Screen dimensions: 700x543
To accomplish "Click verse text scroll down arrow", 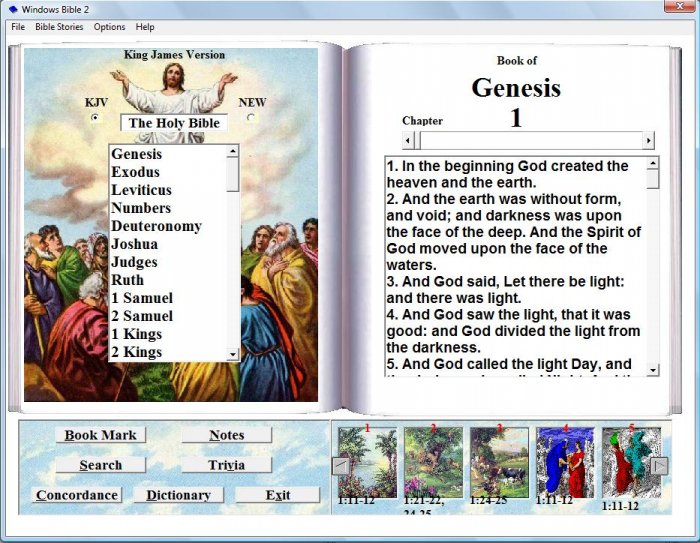I will [653, 370].
